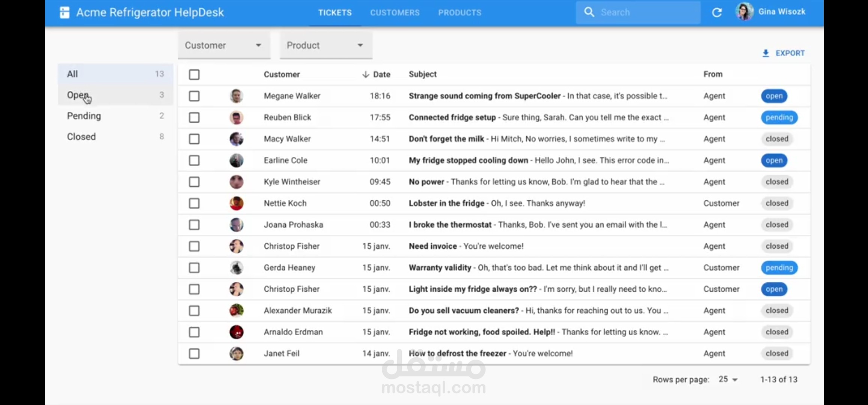Screen dimensions: 868x405
Task: Switch to the Customers tab
Action: (395, 13)
